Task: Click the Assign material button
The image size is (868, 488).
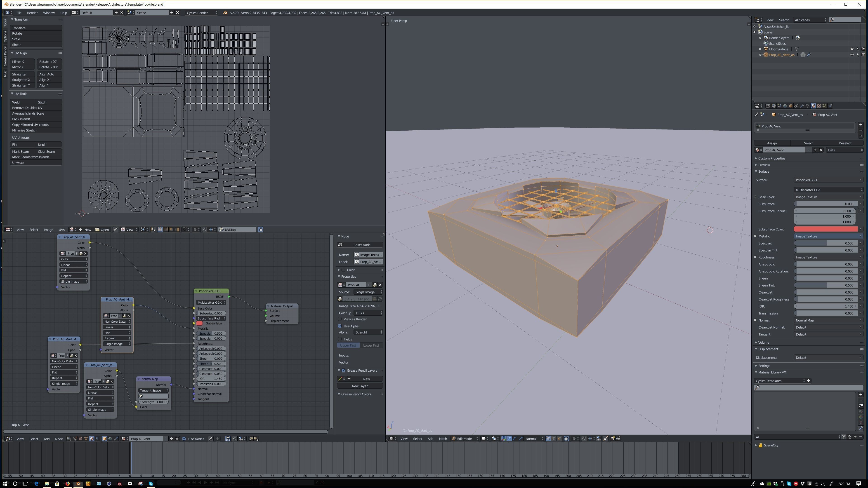Action: [772, 143]
